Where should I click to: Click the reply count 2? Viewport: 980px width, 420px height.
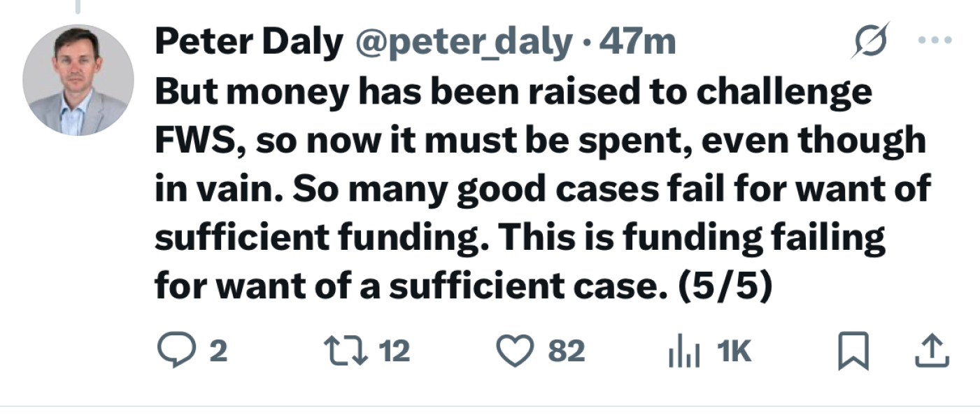(218, 351)
